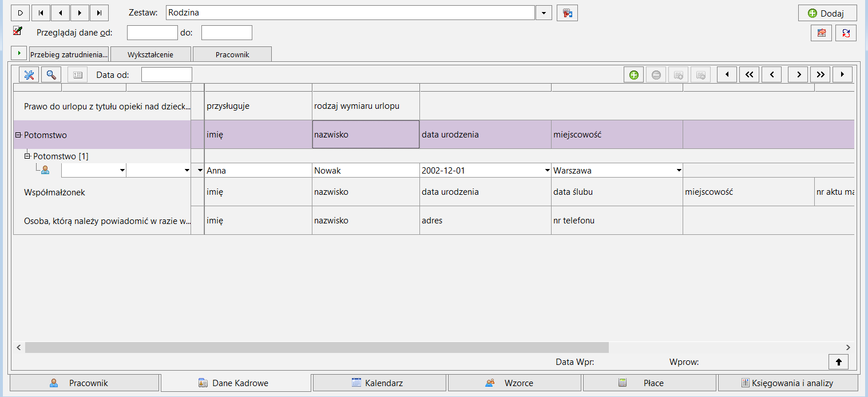Open the Dane Kadrowe bottom tab
This screenshot has width=868, height=397.
236,383
